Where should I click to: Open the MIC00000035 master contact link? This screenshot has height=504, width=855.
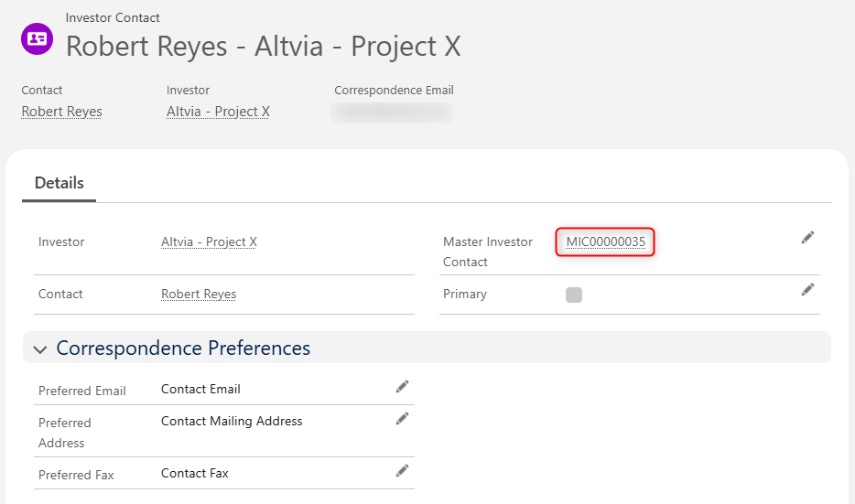(x=605, y=241)
